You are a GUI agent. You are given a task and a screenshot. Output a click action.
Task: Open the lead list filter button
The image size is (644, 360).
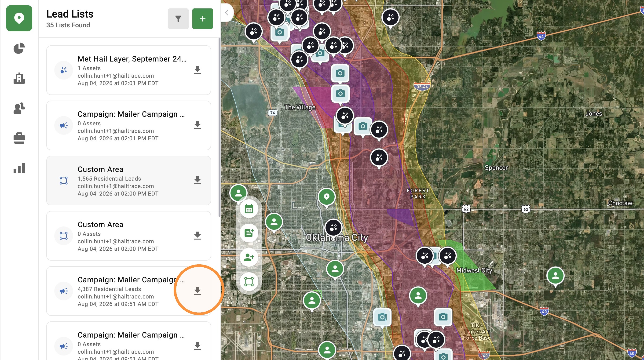(x=178, y=19)
